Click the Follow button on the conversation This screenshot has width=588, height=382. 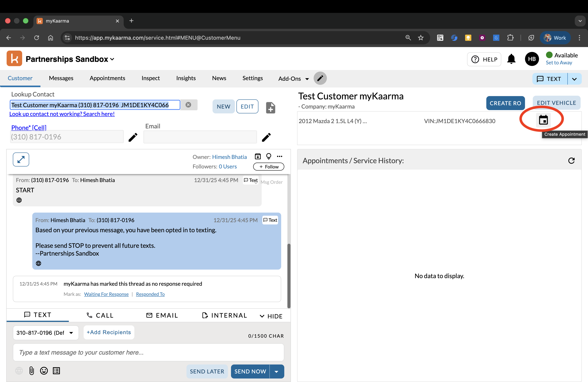pos(268,166)
